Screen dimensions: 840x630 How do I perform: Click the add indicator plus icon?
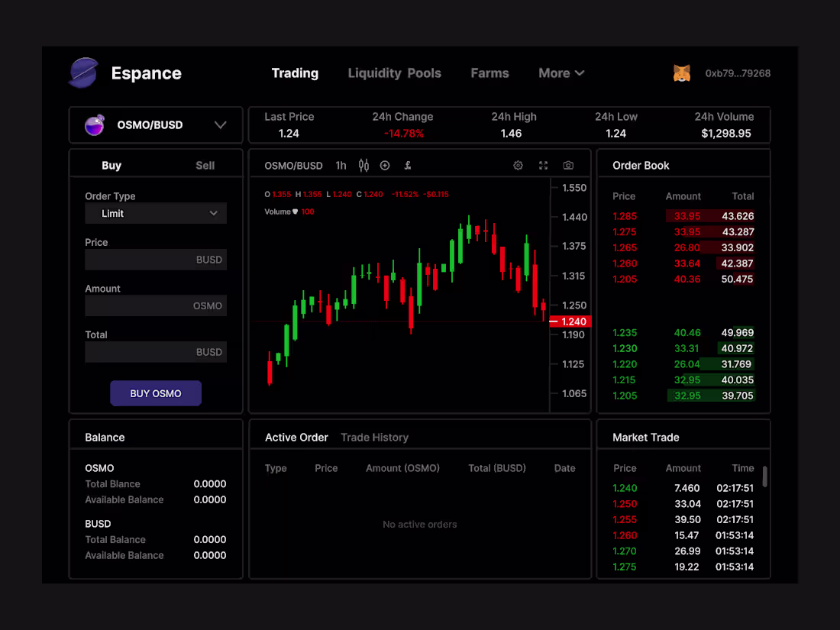click(385, 166)
